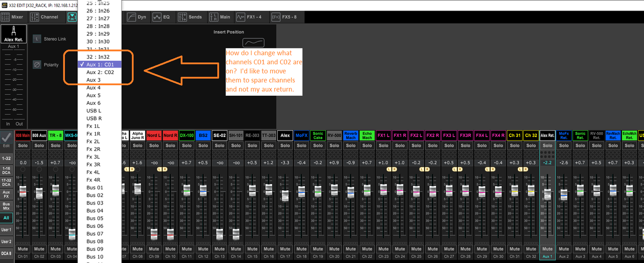Toggle the Polarity phase invert button

point(37,64)
